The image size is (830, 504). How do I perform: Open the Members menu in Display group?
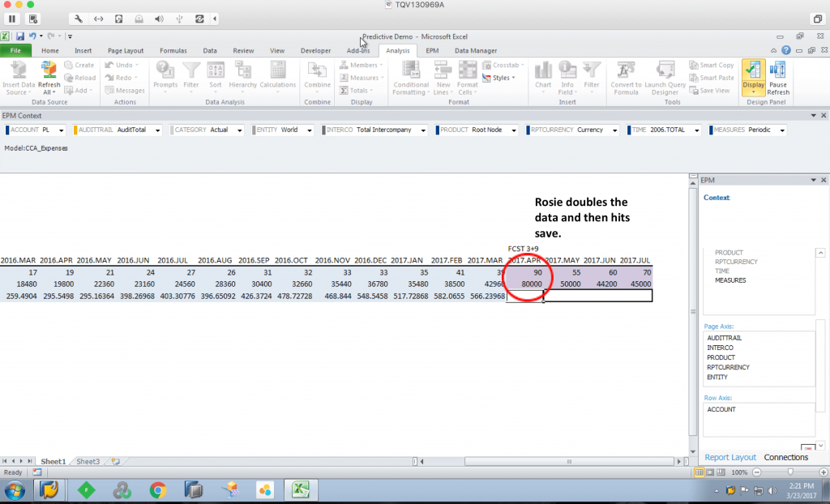[361, 65]
